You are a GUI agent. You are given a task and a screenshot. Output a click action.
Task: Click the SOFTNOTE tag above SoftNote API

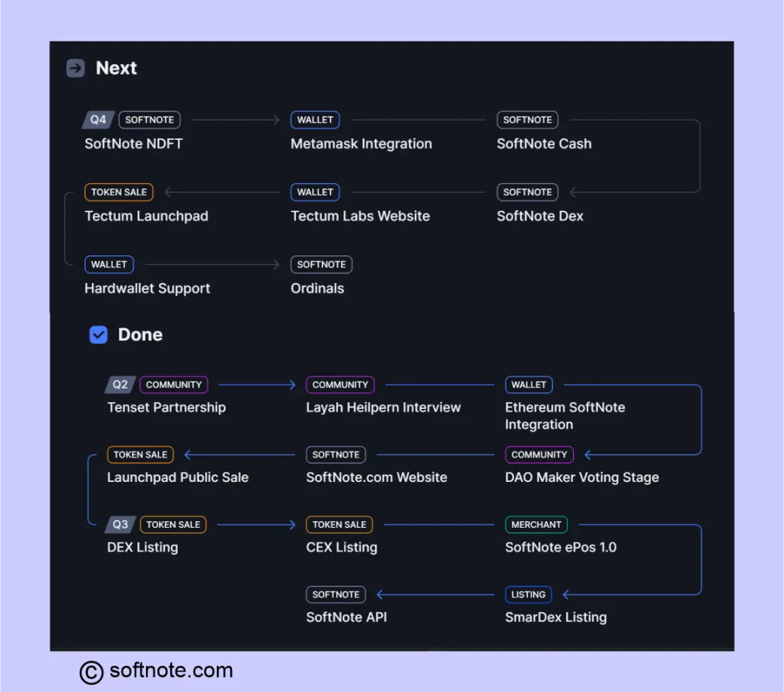[x=336, y=595]
